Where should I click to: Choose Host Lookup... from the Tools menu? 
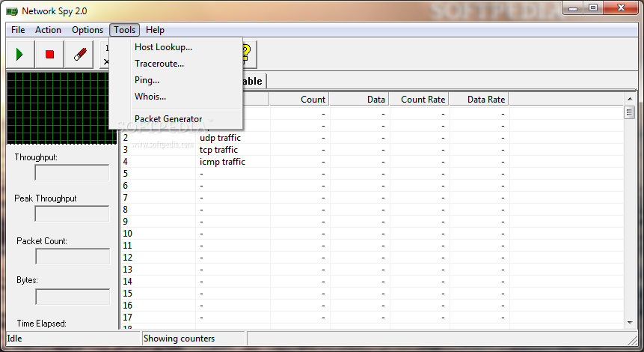[x=176, y=47]
